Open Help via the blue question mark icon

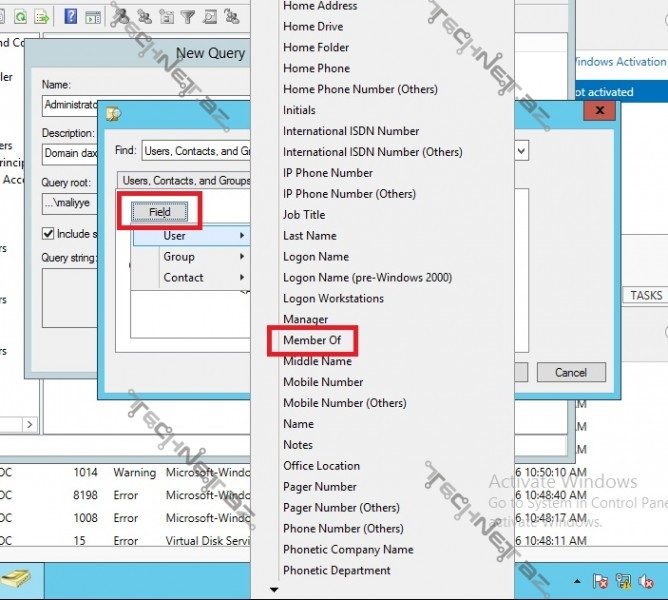(71, 16)
